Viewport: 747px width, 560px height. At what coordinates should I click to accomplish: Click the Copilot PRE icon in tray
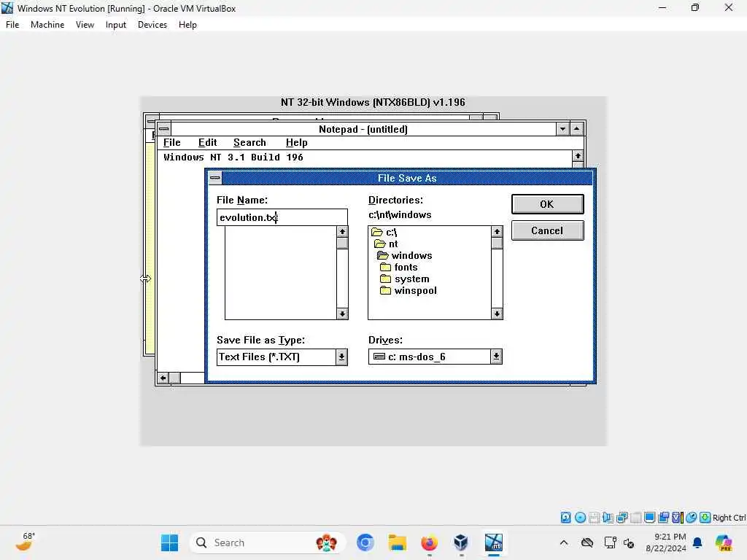coord(724,542)
